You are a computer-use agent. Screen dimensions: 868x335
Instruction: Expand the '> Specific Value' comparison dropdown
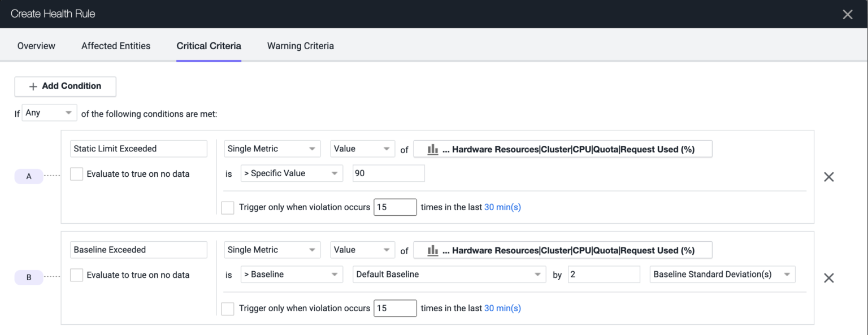(291, 174)
